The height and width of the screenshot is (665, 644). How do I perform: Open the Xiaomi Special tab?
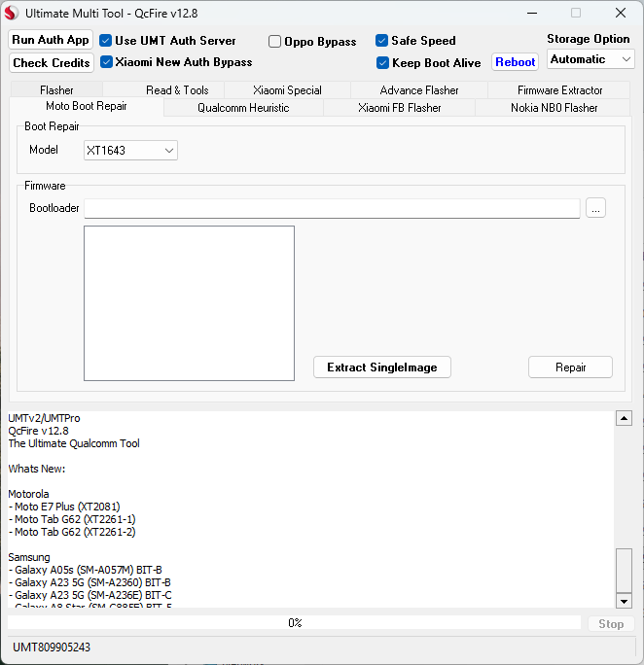pos(287,89)
